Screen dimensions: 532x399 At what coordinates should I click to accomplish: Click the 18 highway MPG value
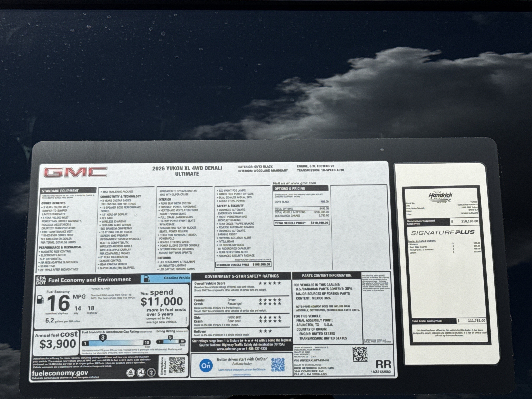91,308
